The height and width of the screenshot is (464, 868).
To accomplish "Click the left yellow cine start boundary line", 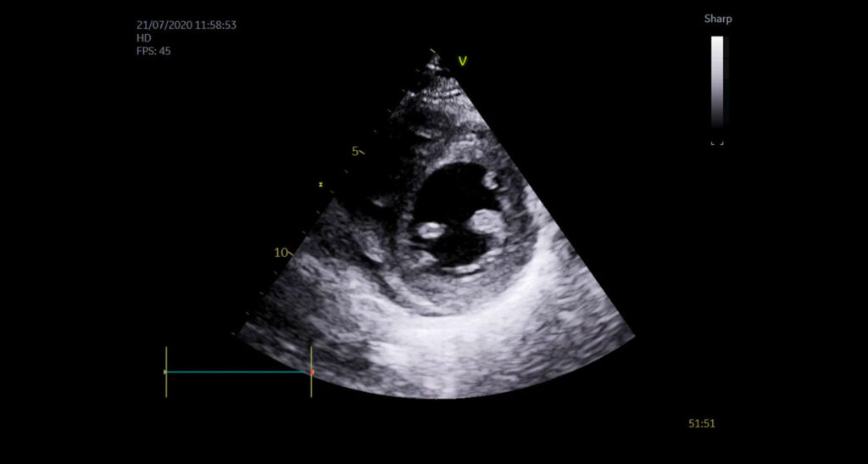I will pos(166,372).
